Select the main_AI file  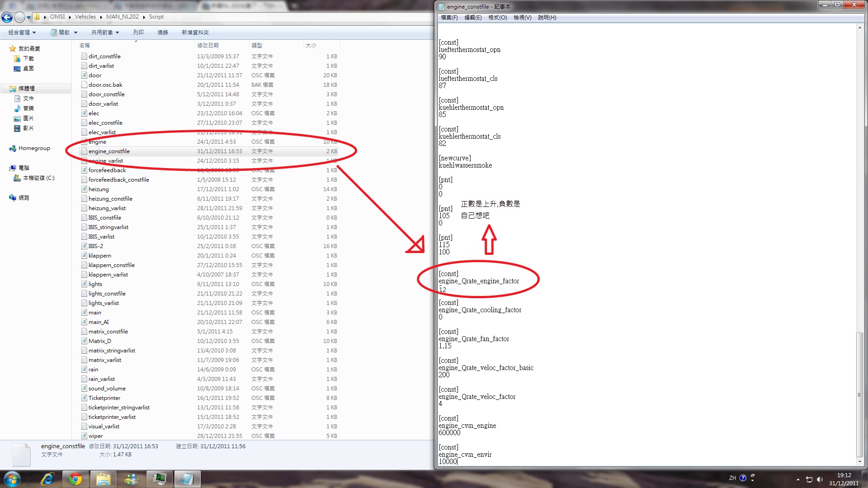tap(99, 322)
